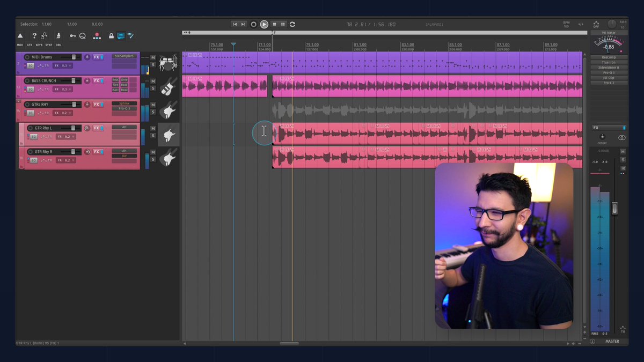
Task: Select the DRU toolbar tab
Action: (58, 45)
